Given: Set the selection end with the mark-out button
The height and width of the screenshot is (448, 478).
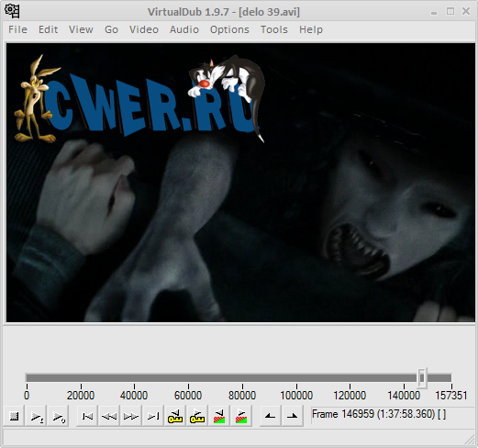Looking at the screenshot, I should coord(292,416).
